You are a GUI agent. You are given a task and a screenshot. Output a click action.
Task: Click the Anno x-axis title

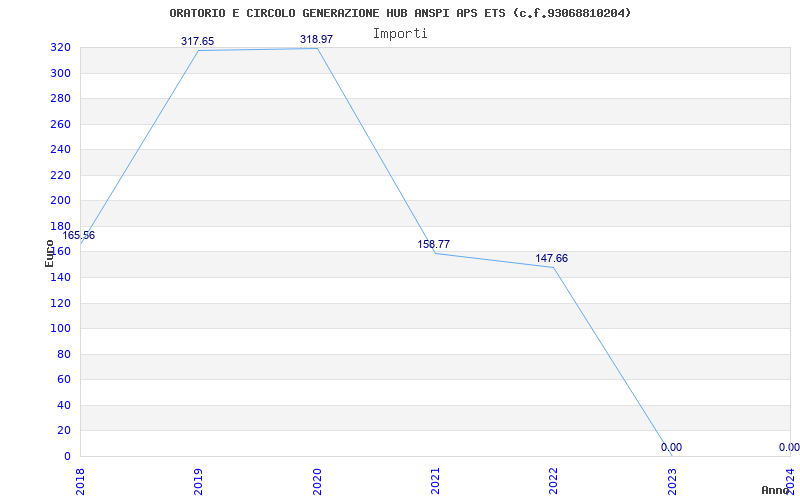click(x=775, y=490)
